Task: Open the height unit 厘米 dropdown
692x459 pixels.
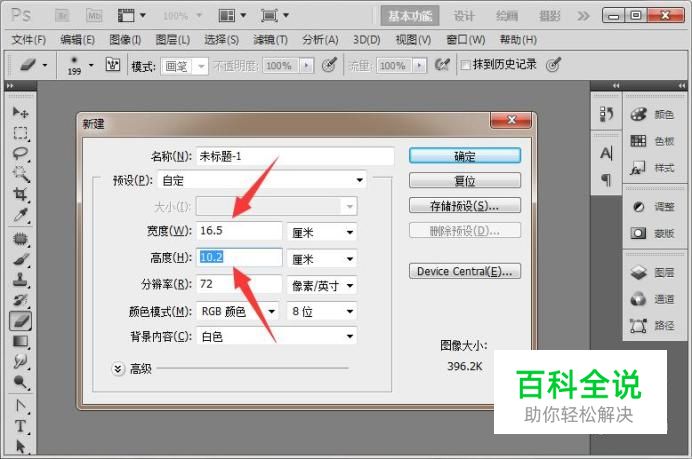Action: coord(322,259)
